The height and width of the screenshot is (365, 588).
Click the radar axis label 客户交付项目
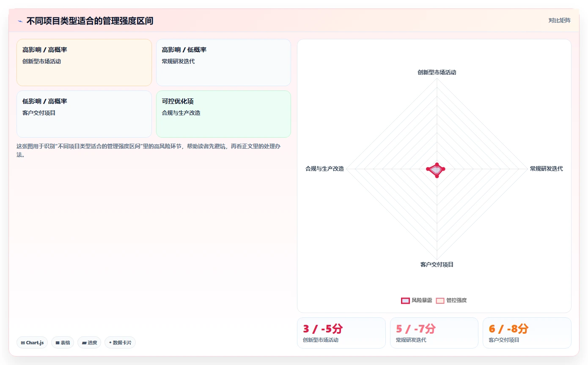pos(437,264)
